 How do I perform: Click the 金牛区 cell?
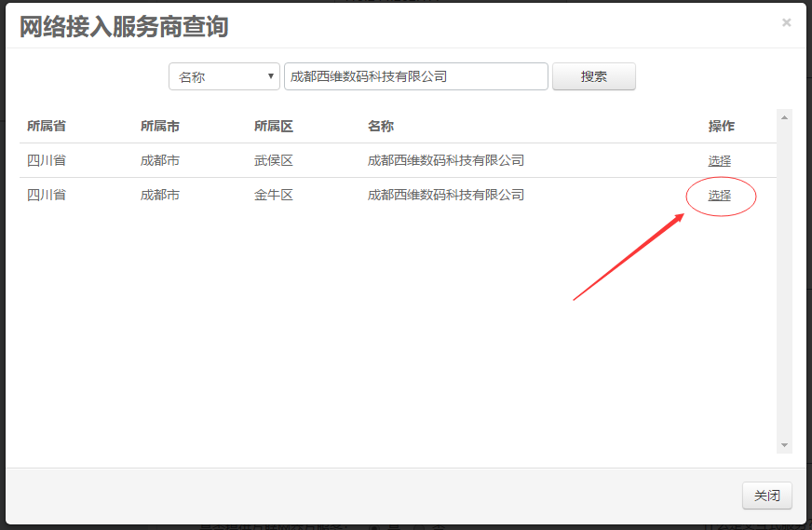click(274, 195)
